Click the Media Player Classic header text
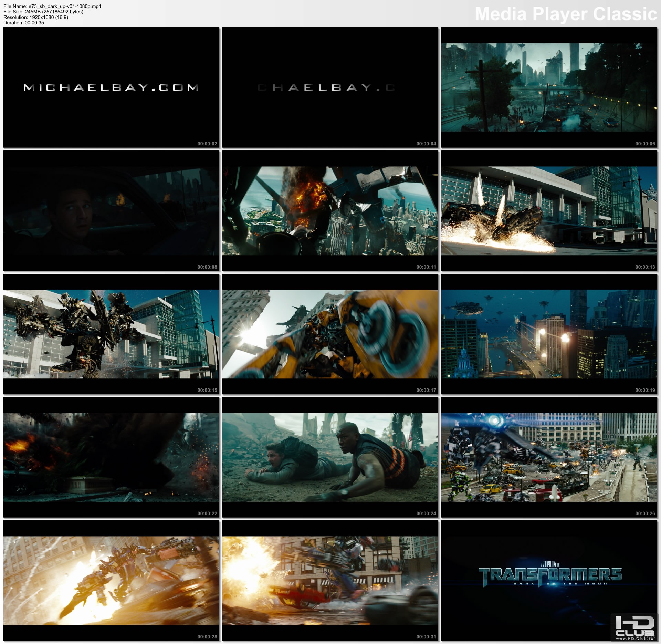Image resolution: width=661 pixels, height=644 pixels. click(x=566, y=14)
